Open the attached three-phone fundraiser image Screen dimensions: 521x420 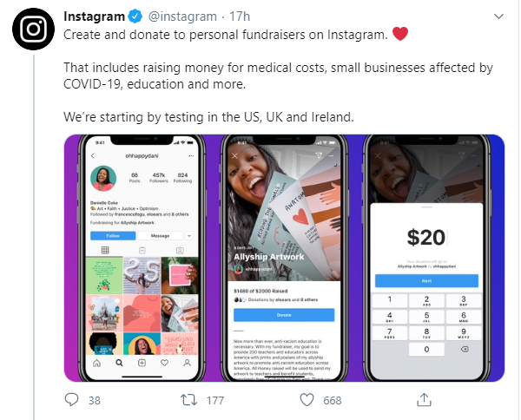[284, 258]
